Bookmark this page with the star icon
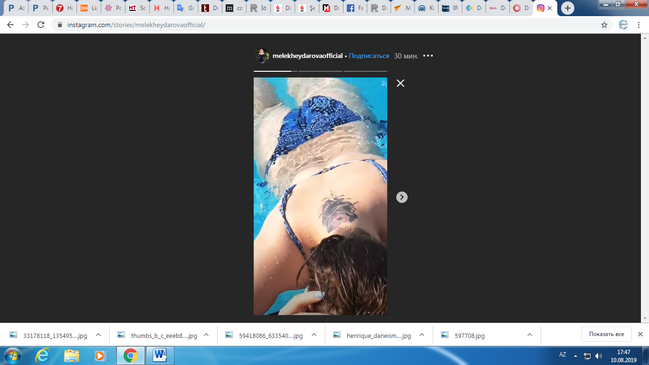 pyautogui.click(x=604, y=25)
